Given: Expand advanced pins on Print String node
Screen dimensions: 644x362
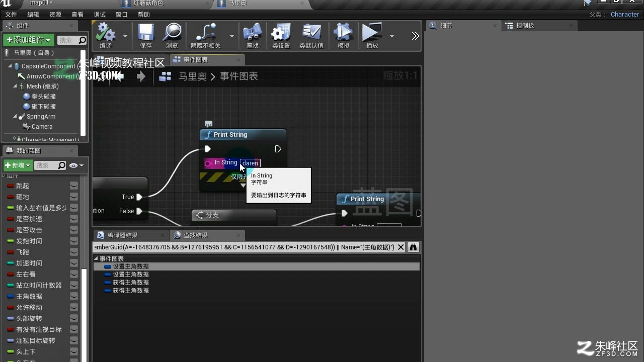Looking at the screenshot, I should (243, 186).
